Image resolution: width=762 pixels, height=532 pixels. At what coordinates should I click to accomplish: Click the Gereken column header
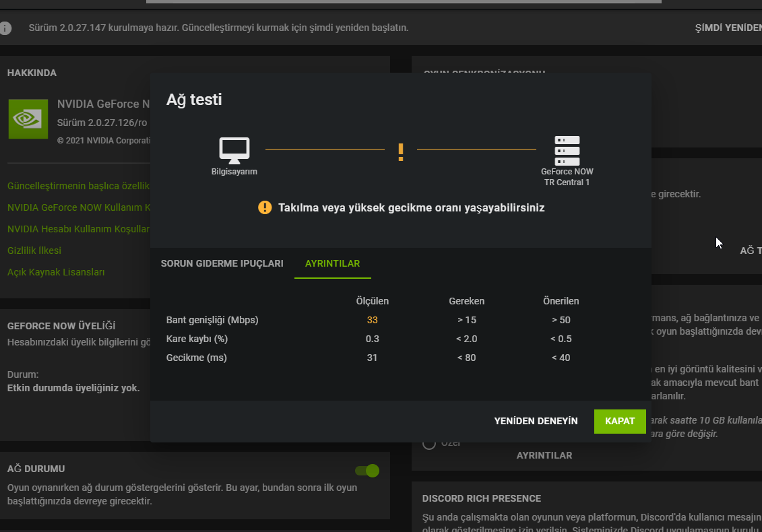(466, 301)
